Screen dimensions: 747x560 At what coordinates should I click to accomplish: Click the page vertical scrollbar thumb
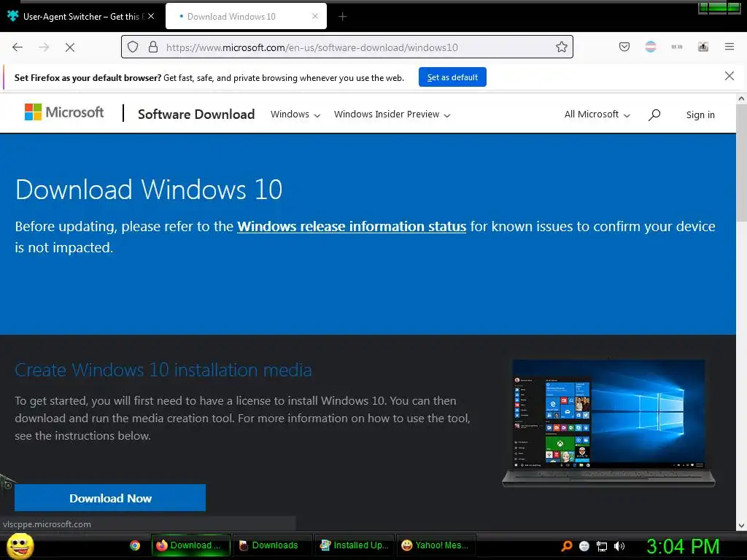(741, 163)
